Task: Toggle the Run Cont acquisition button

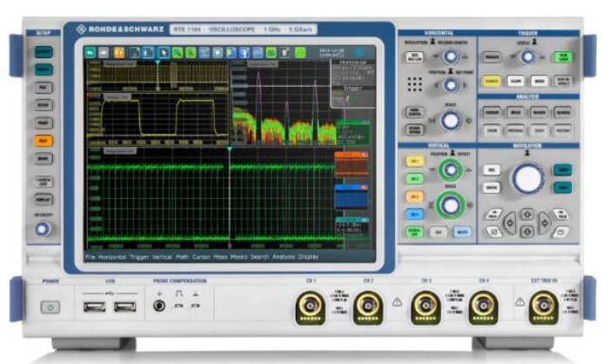Action: pyautogui.click(x=562, y=57)
